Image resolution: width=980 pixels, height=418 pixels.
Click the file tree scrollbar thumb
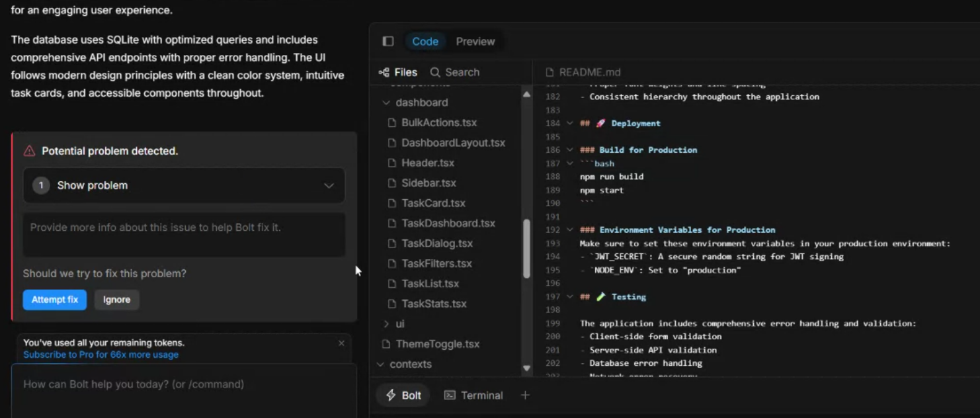pos(526,249)
